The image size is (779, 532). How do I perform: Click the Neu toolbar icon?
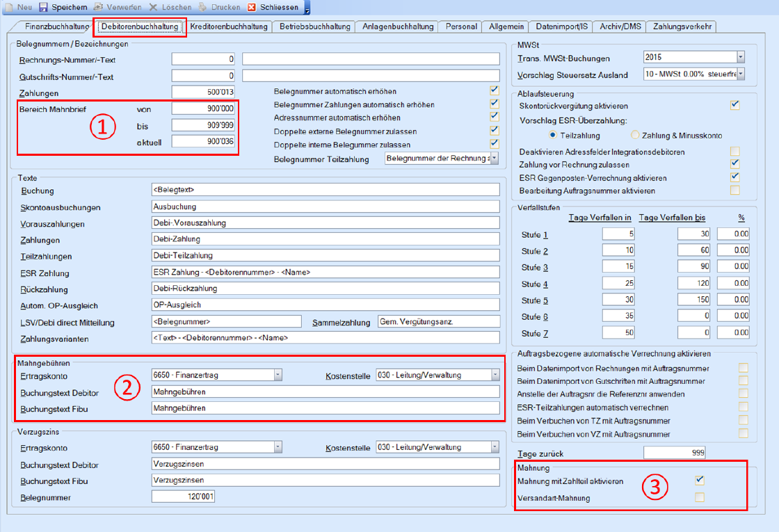[x=8, y=7]
